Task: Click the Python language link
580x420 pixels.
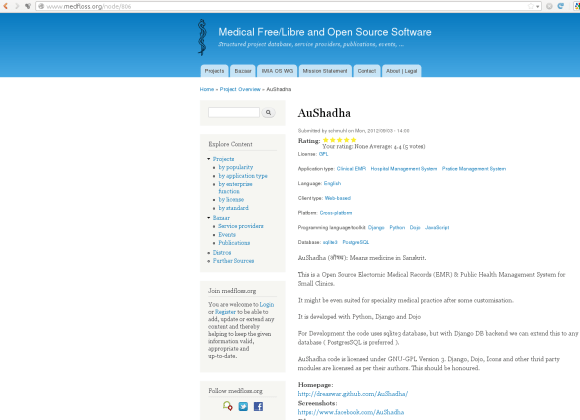Action: point(397,227)
